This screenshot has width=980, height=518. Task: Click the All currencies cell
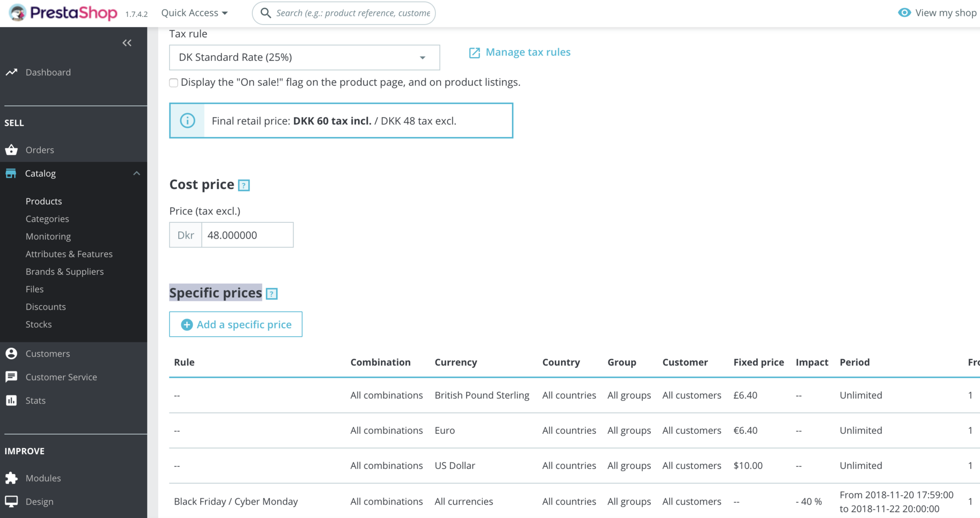[x=464, y=502]
